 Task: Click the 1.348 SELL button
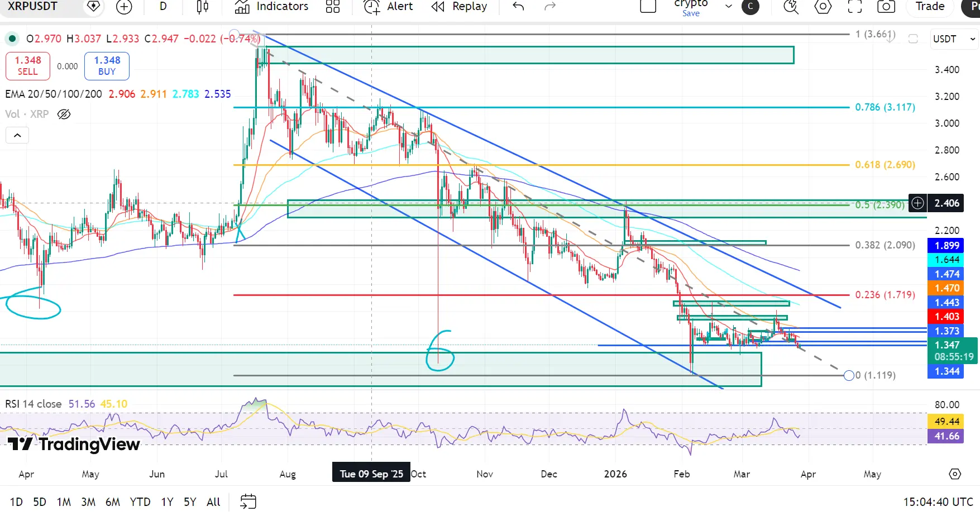tap(27, 66)
